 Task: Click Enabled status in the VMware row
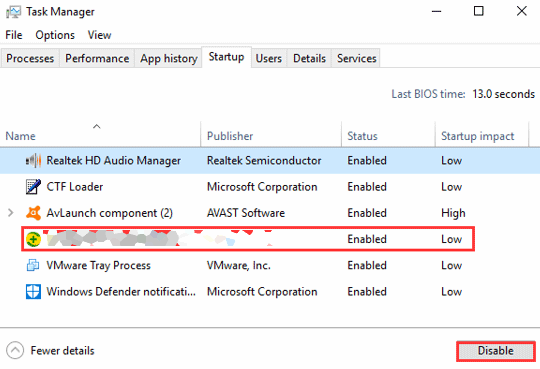367,265
